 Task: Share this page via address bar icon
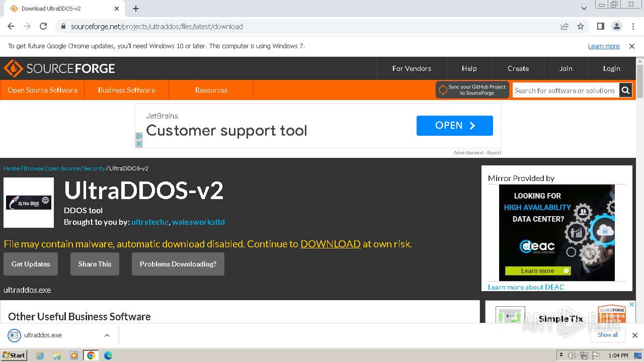(x=565, y=26)
